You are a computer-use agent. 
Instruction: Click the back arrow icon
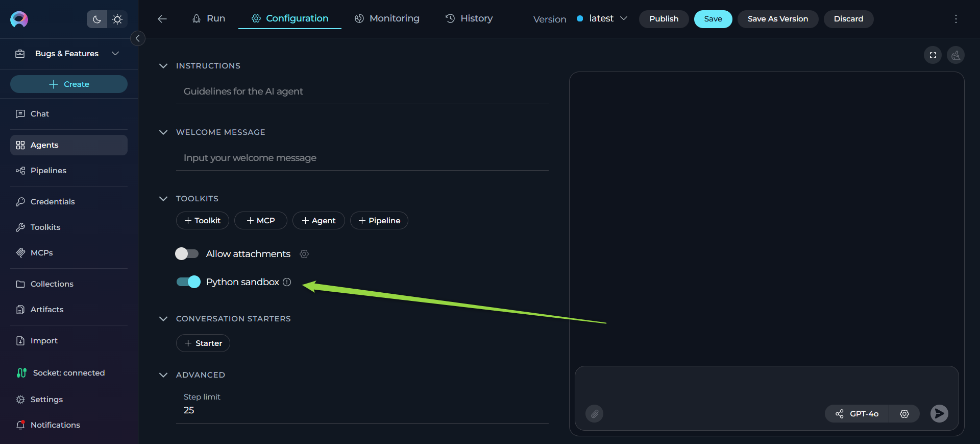coord(162,19)
